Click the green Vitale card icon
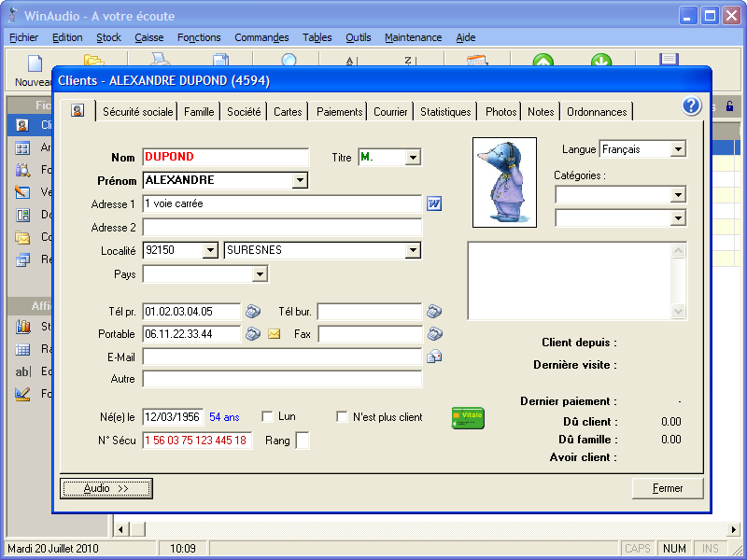This screenshot has width=747, height=560. click(468, 418)
